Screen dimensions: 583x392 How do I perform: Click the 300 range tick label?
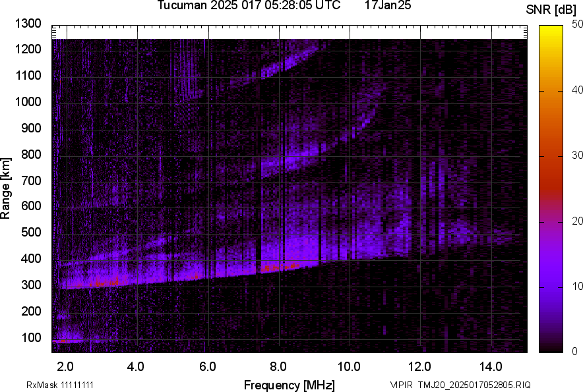point(31,285)
